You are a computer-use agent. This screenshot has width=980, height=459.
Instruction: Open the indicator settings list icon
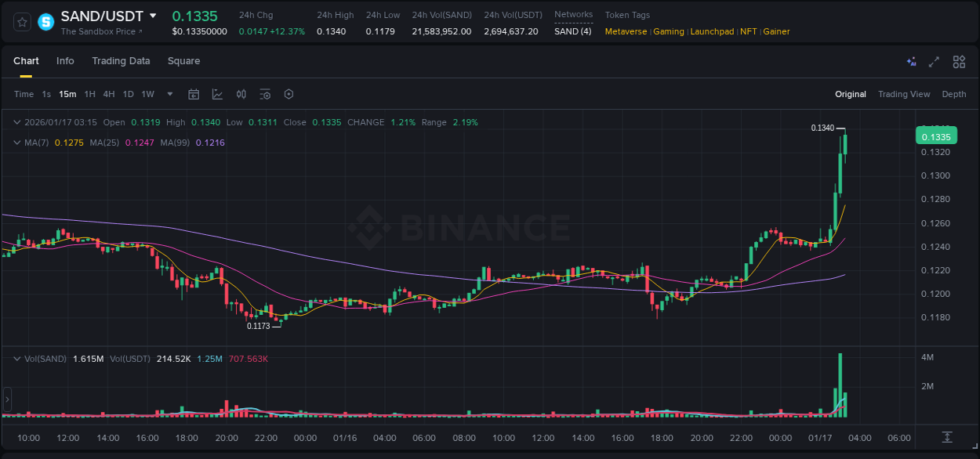click(x=265, y=94)
